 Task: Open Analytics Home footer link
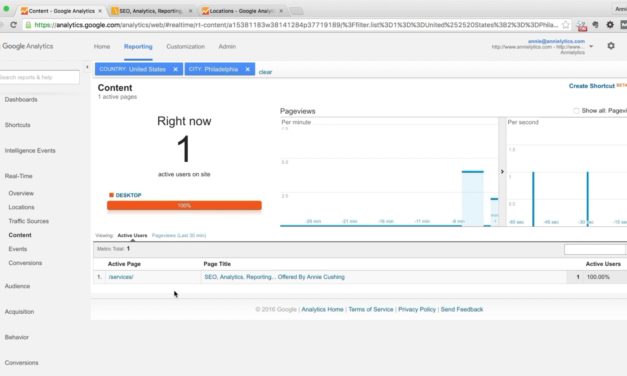click(322, 309)
